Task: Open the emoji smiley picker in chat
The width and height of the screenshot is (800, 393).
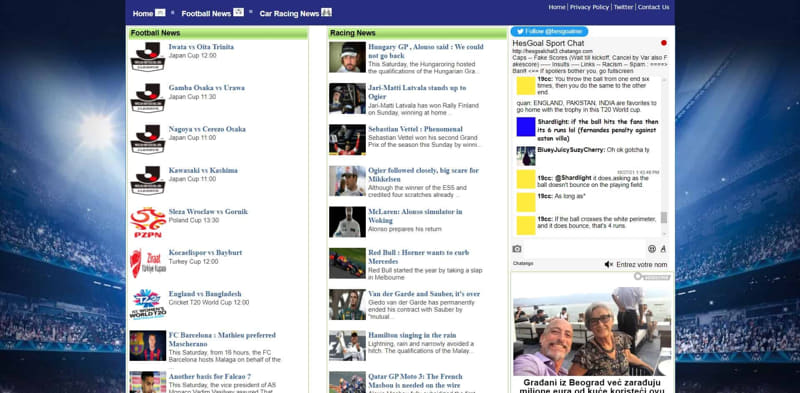Action: pyautogui.click(x=652, y=249)
